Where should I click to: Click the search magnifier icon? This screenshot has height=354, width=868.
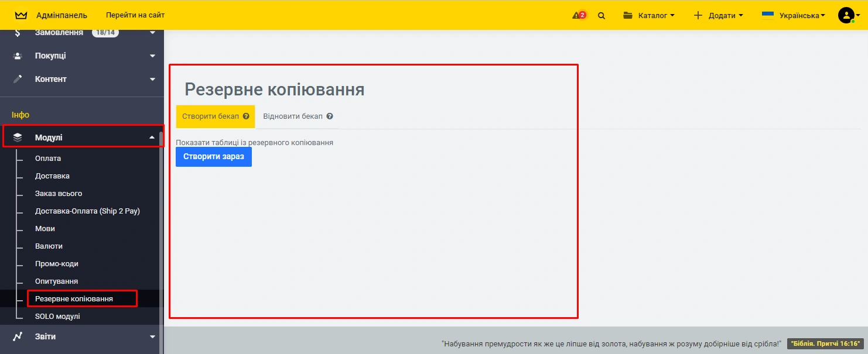[602, 15]
